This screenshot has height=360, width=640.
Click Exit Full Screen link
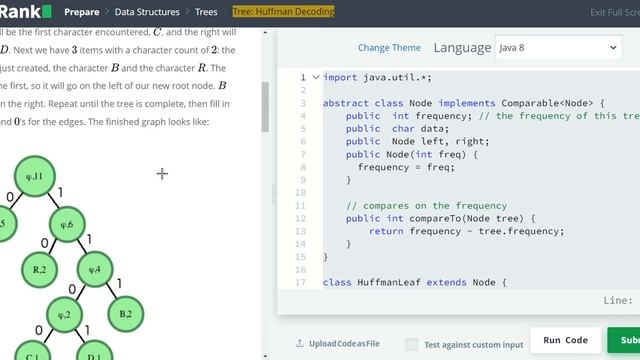coord(615,12)
